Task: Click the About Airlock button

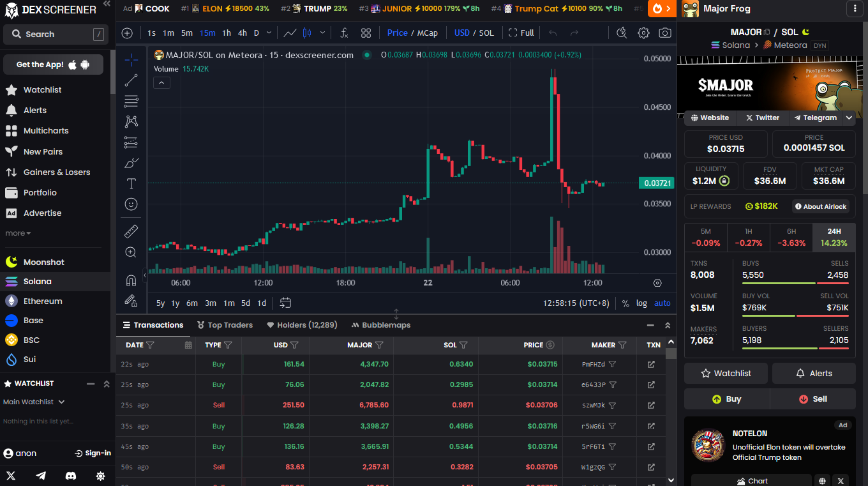Action: click(821, 206)
